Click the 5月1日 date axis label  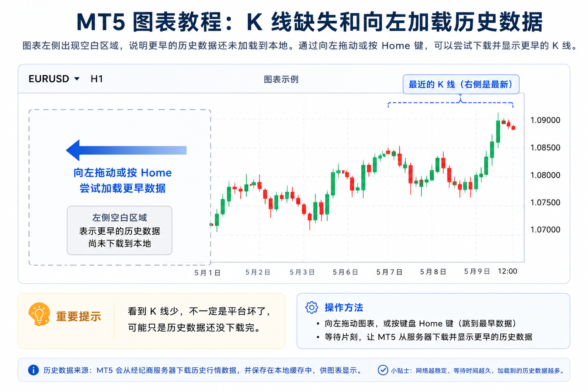(207, 273)
